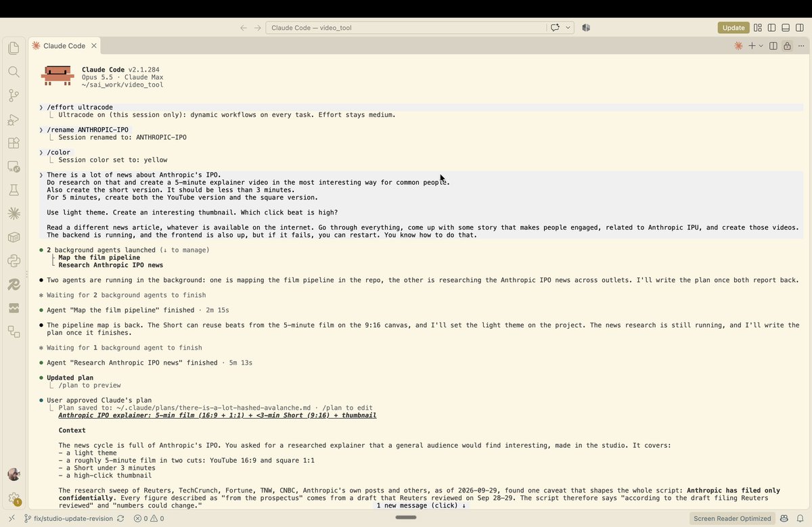Open the Remote Explorer view
The image size is (812, 527).
(x=14, y=166)
